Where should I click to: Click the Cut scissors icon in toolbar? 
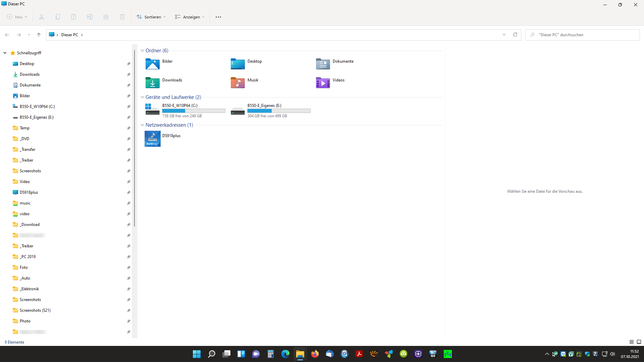pos(42,17)
